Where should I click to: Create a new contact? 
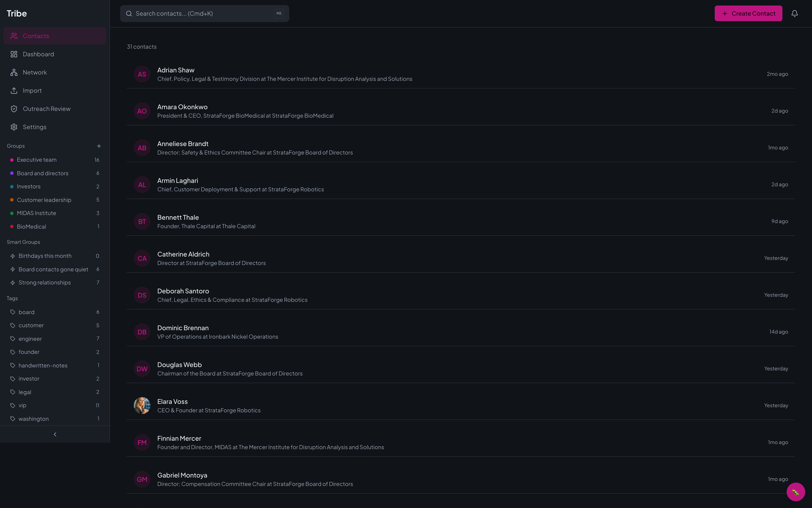748,14
